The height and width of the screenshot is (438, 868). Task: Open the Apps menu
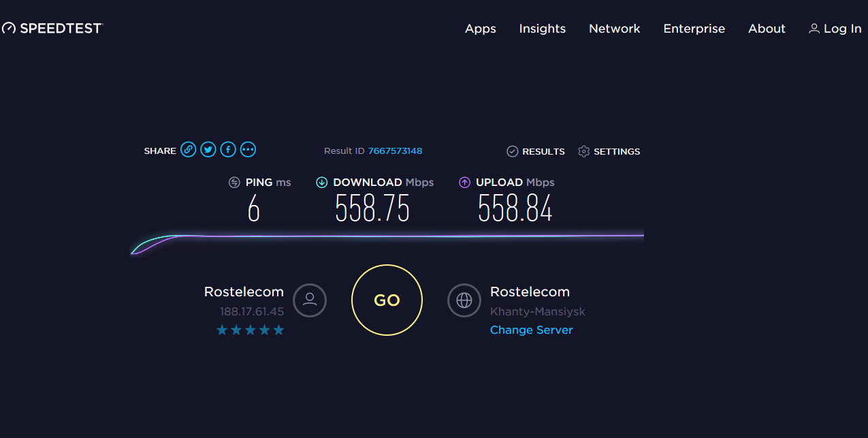pos(480,29)
